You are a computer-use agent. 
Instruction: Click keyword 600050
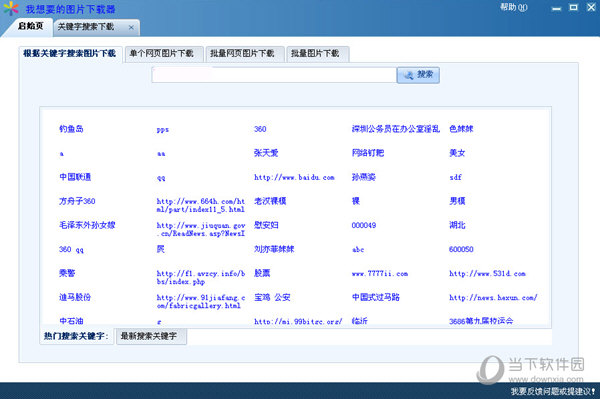pyautogui.click(x=461, y=249)
